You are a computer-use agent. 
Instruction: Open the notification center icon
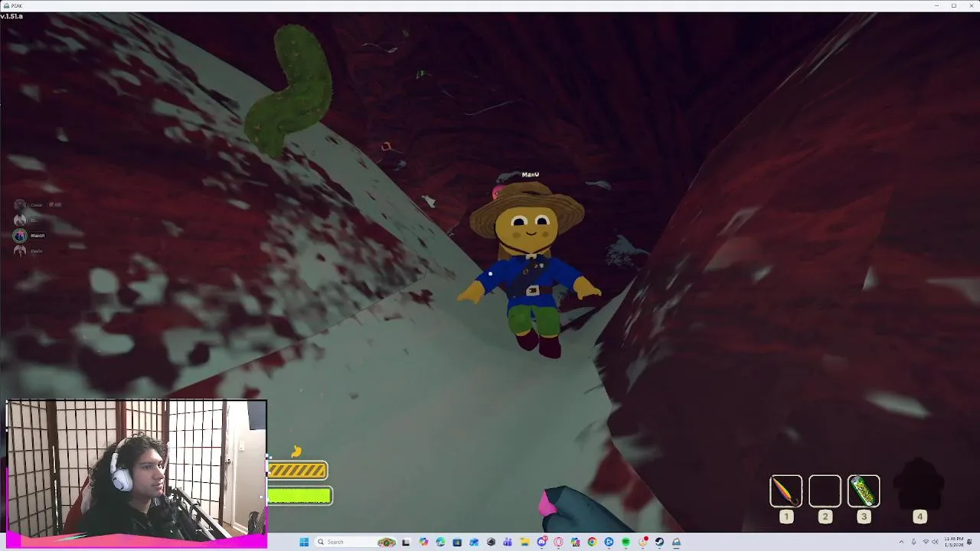971,542
